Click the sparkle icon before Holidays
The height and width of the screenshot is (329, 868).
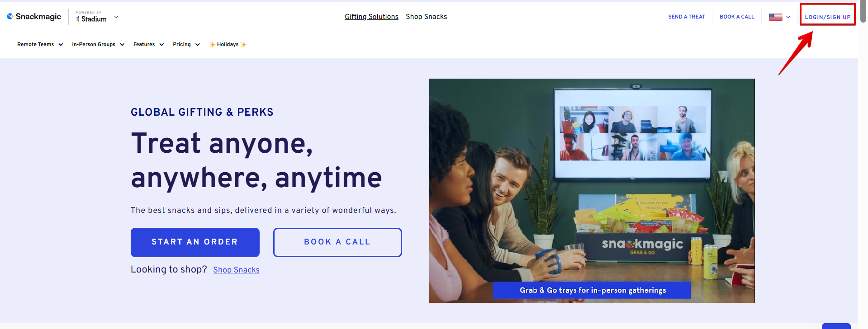[x=212, y=45]
